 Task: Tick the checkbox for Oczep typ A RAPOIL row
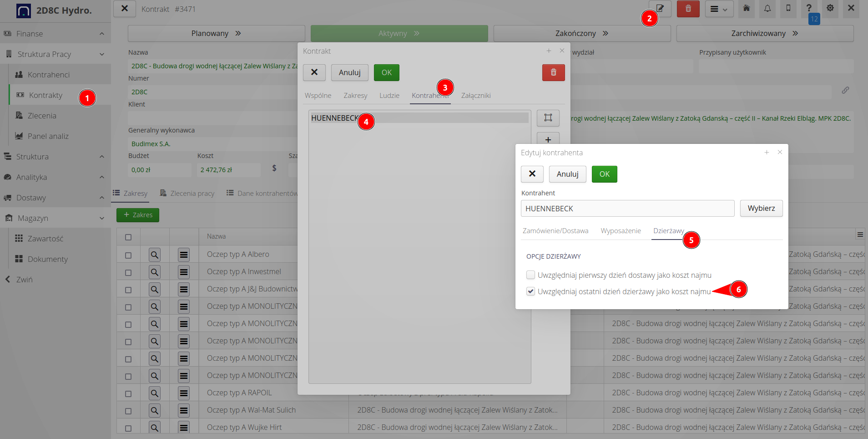128,393
